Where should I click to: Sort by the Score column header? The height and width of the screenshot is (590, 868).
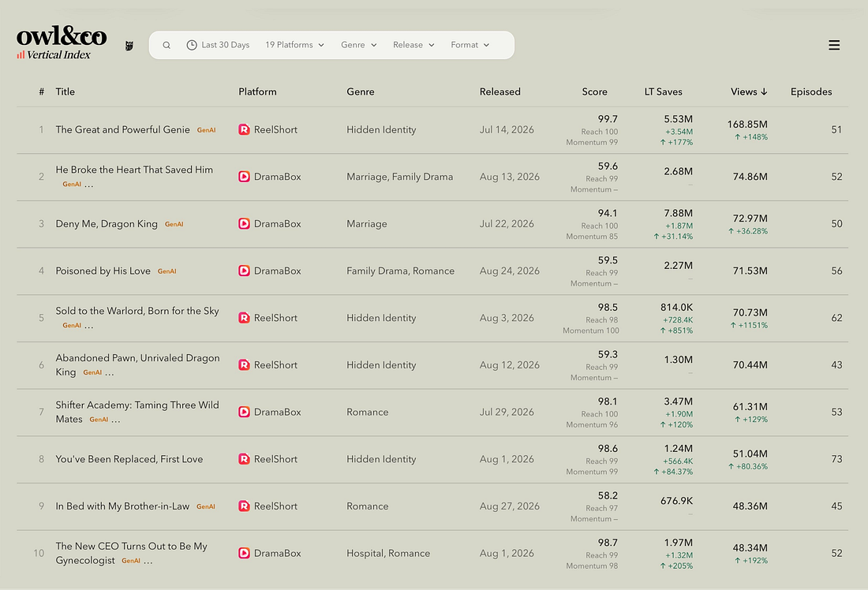594,91
